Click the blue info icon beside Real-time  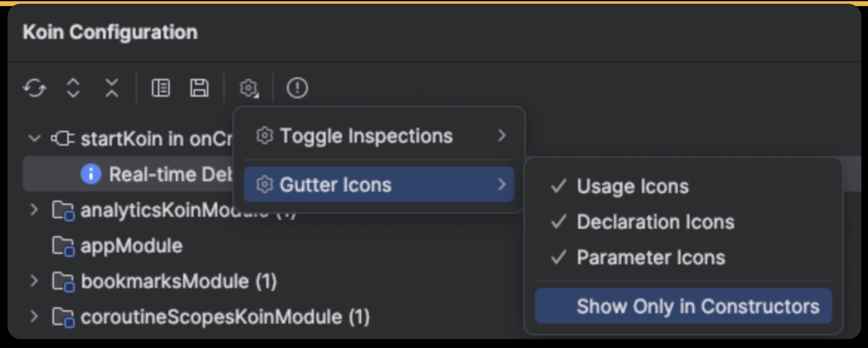(91, 174)
